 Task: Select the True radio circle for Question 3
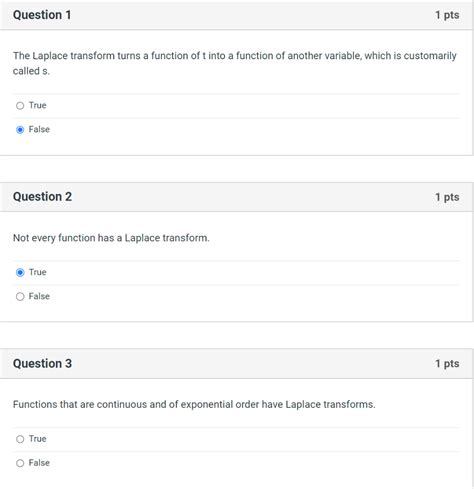pos(20,439)
